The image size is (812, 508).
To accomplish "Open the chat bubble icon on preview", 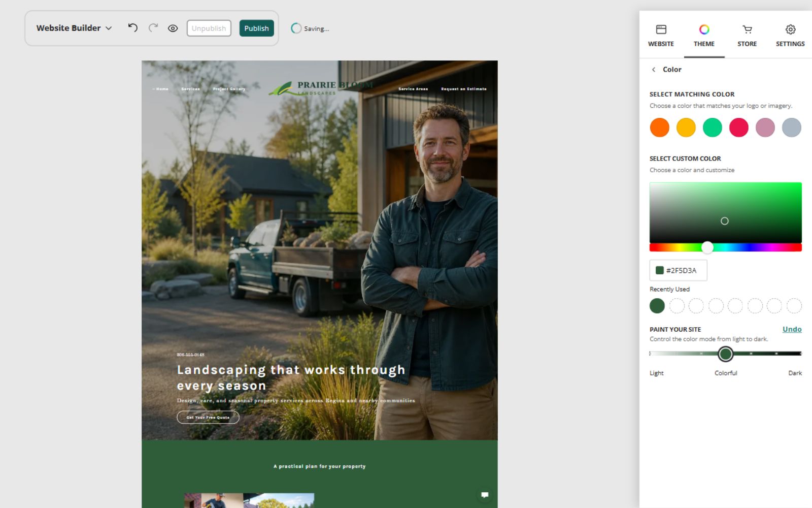I will (485, 495).
